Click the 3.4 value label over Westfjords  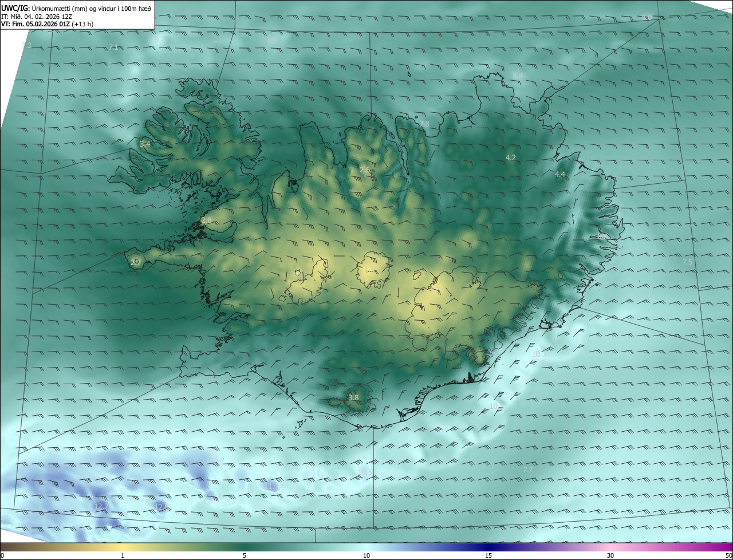pos(145,144)
